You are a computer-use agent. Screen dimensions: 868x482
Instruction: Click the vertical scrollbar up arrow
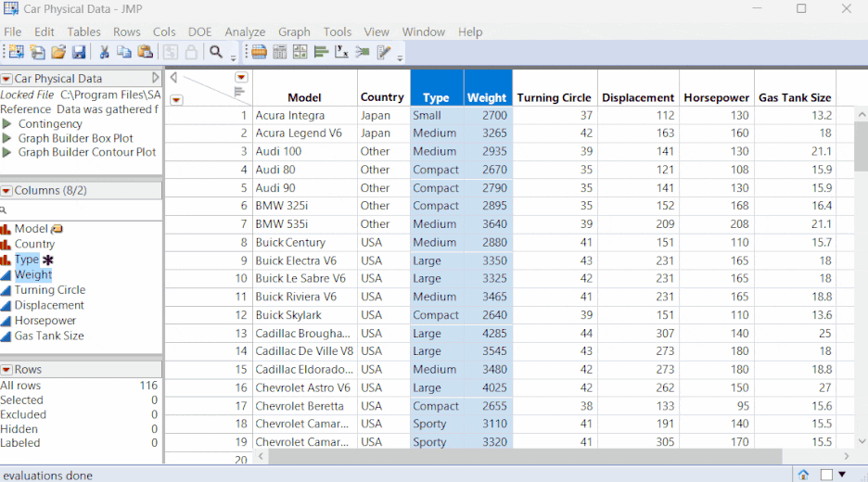point(862,114)
